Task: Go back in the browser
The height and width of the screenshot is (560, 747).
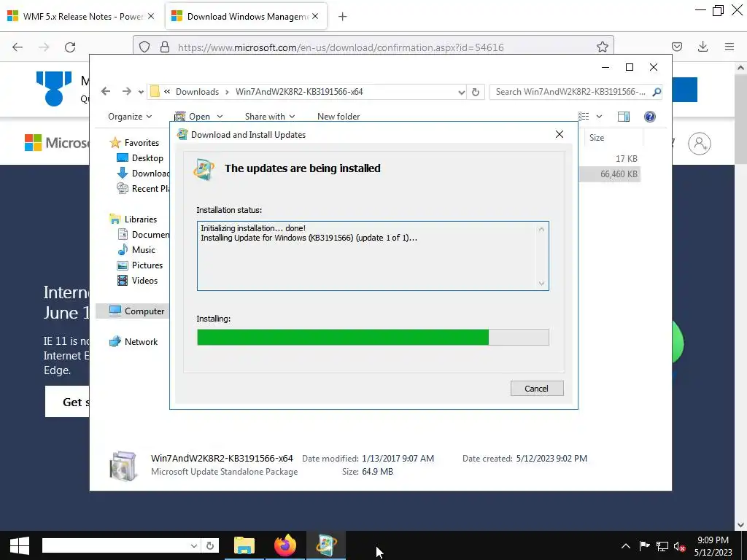Action: (x=18, y=47)
